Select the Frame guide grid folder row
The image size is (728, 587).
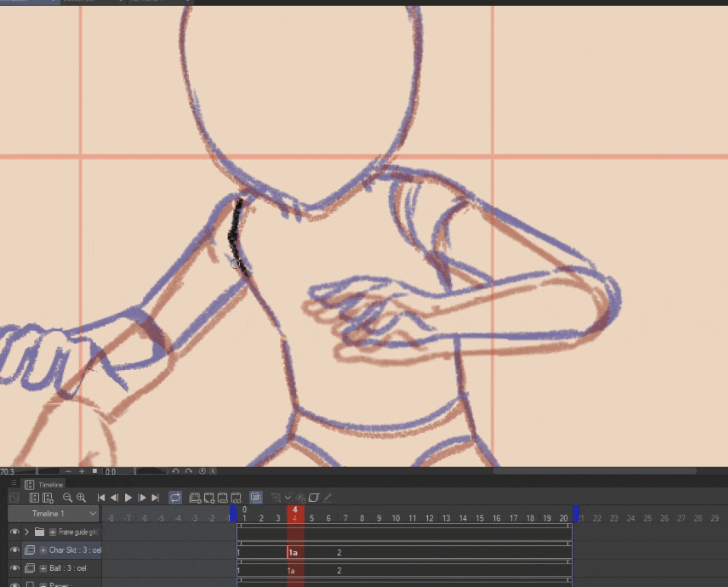tap(61, 531)
